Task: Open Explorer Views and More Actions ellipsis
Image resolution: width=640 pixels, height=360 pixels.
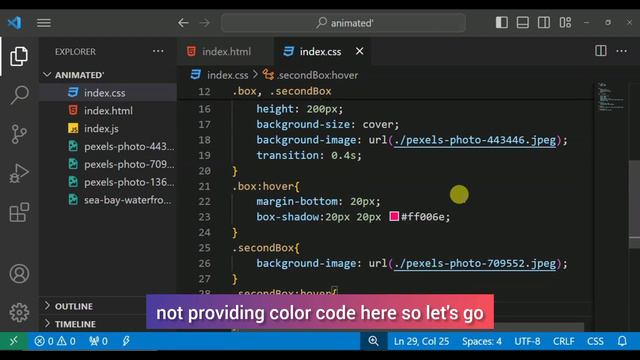Action: coord(158,51)
